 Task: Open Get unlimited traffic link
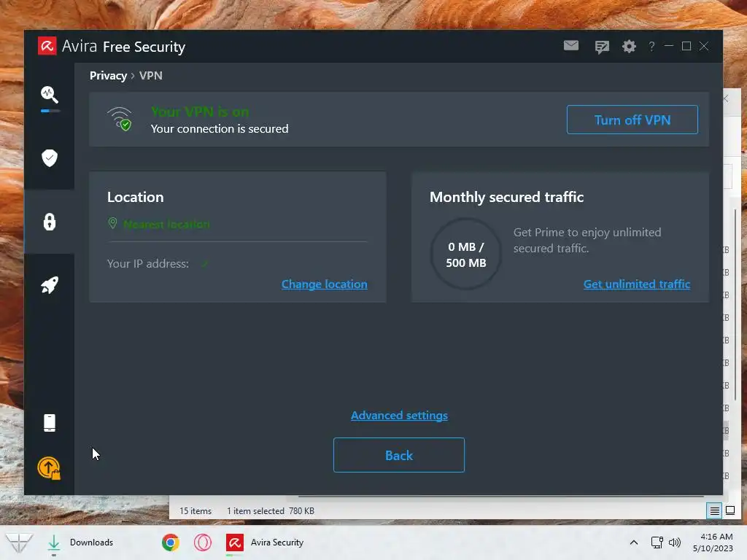click(637, 284)
